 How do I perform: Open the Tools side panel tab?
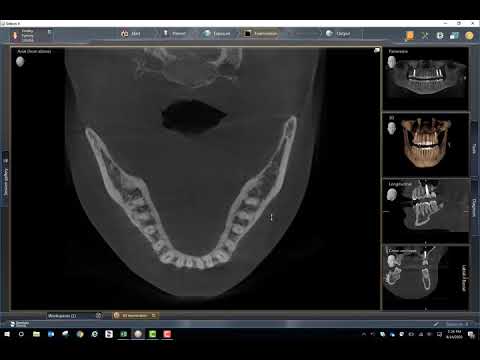(474, 148)
